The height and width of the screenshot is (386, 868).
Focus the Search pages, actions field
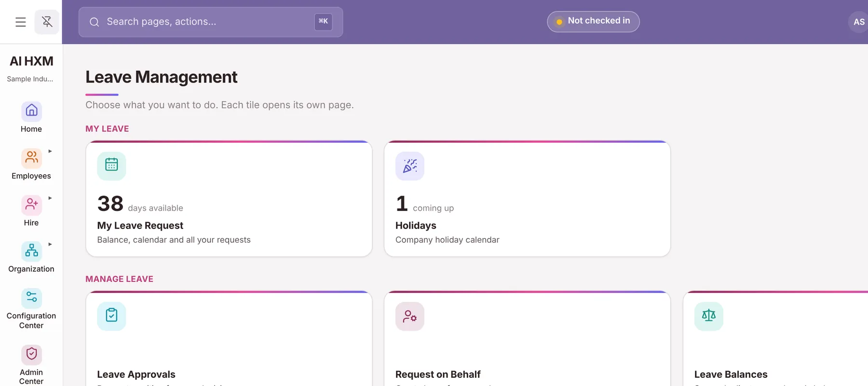[x=211, y=22]
